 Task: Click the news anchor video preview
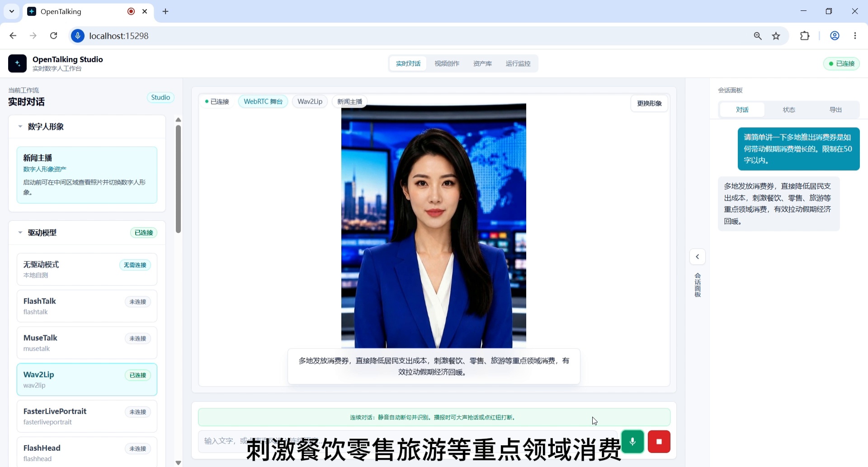coord(434,226)
